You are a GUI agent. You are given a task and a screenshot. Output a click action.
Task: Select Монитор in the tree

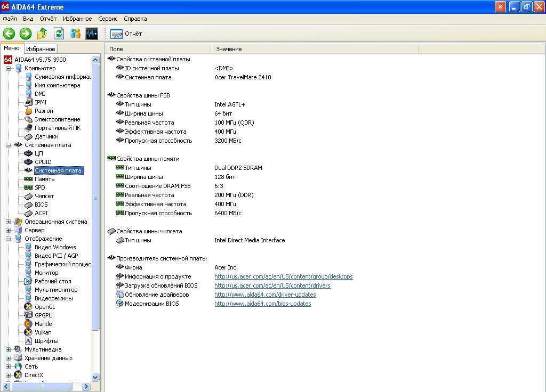46,273
